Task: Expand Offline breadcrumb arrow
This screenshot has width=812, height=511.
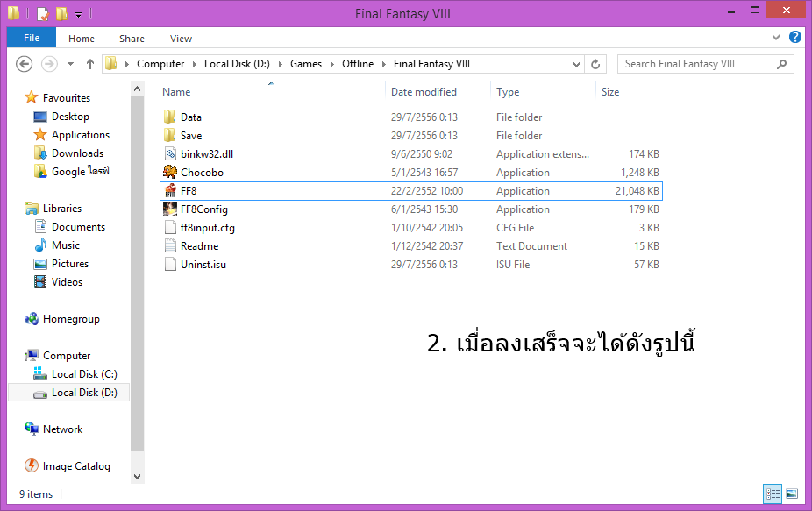Action: (x=384, y=64)
